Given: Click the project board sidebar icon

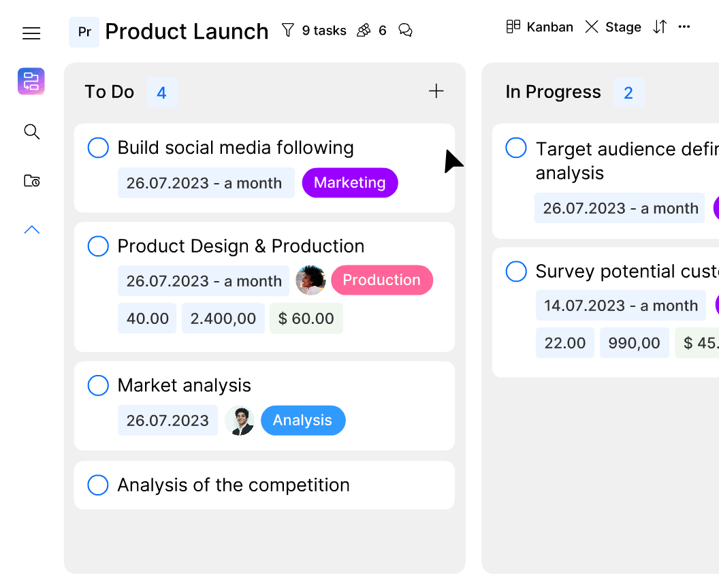Looking at the screenshot, I should (x=31, y=82).
